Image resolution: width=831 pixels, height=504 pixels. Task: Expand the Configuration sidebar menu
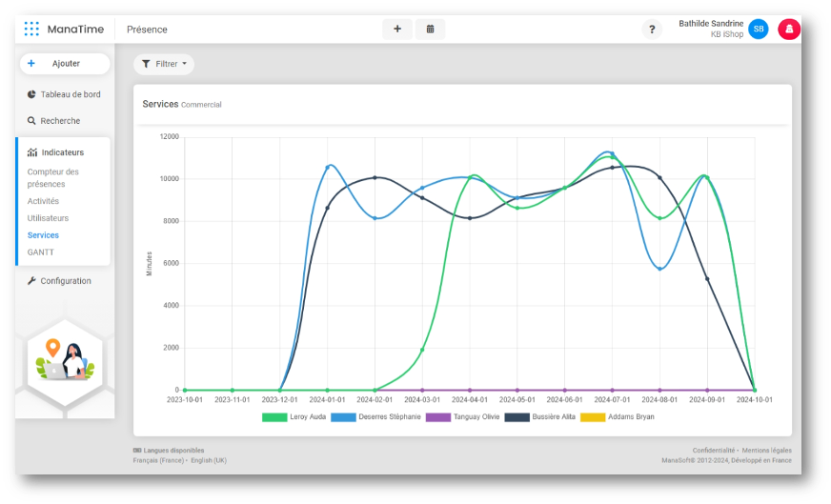pos(65,281)
